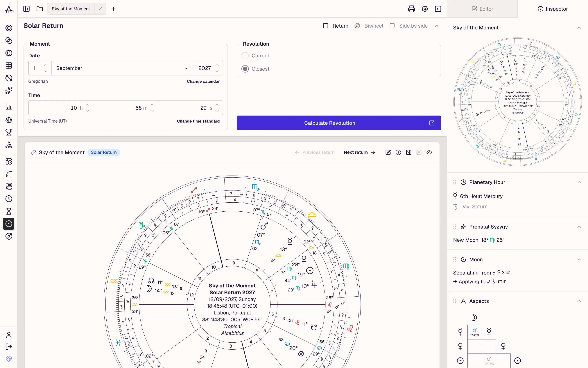Toggle the eye visibility icon in chart header
The width and height of the screenshot is (588, 368).
pos(429,152)
